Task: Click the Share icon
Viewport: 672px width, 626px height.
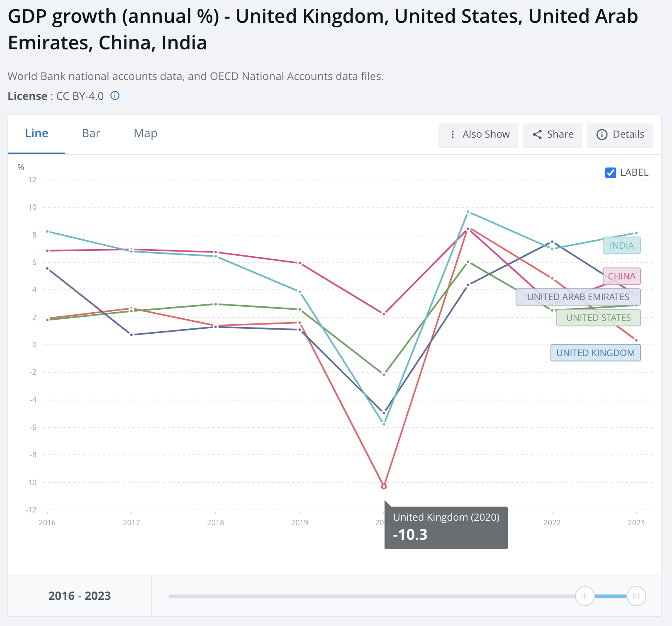Action: (538, 134)
